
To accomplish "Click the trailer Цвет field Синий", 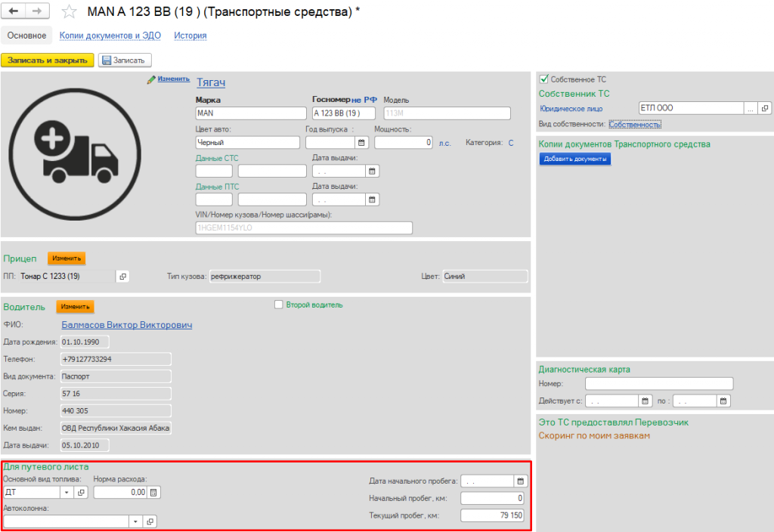I will 485,277.
